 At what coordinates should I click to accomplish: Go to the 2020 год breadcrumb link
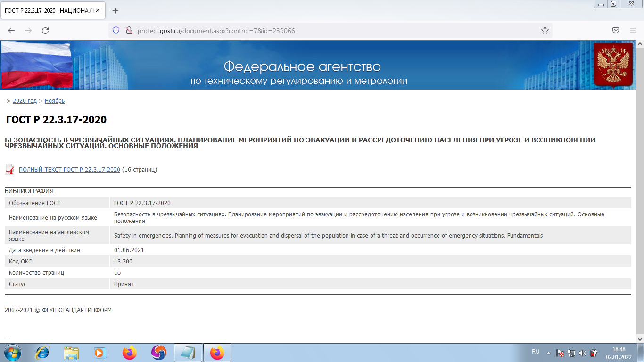click(25, 101)
